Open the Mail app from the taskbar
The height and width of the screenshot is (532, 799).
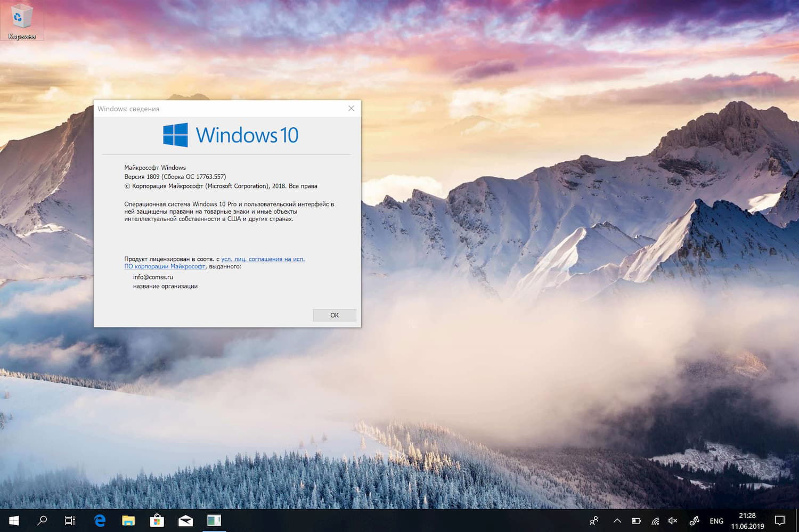tap(185, 520)
